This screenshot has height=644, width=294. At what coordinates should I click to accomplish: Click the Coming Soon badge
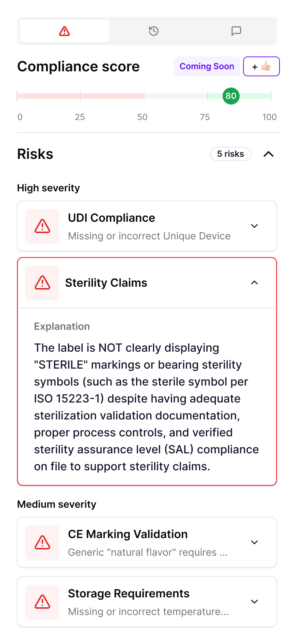click(207, 66)
